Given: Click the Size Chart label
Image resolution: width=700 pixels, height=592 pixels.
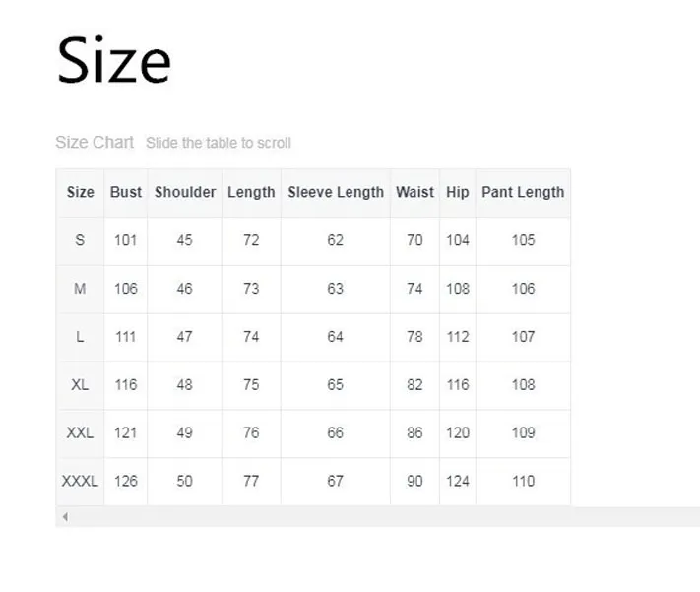Looking at the screenshot, I should (x=95, y=143).
